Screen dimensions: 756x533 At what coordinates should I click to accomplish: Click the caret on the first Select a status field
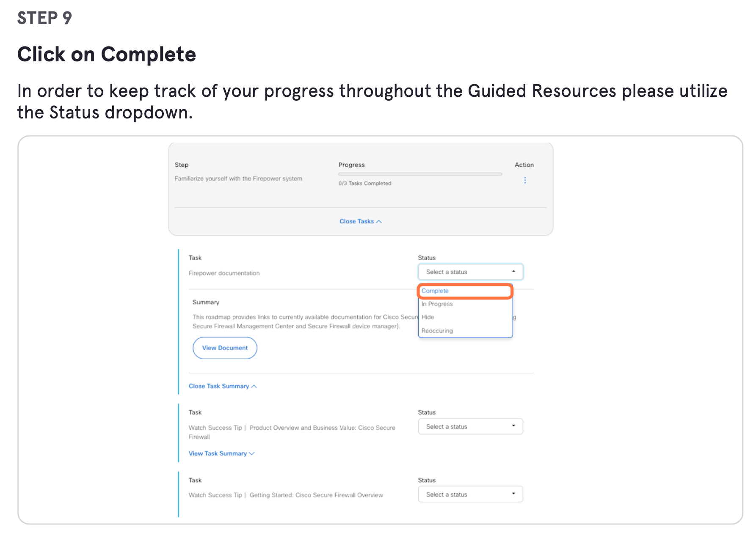coord(513,272)
